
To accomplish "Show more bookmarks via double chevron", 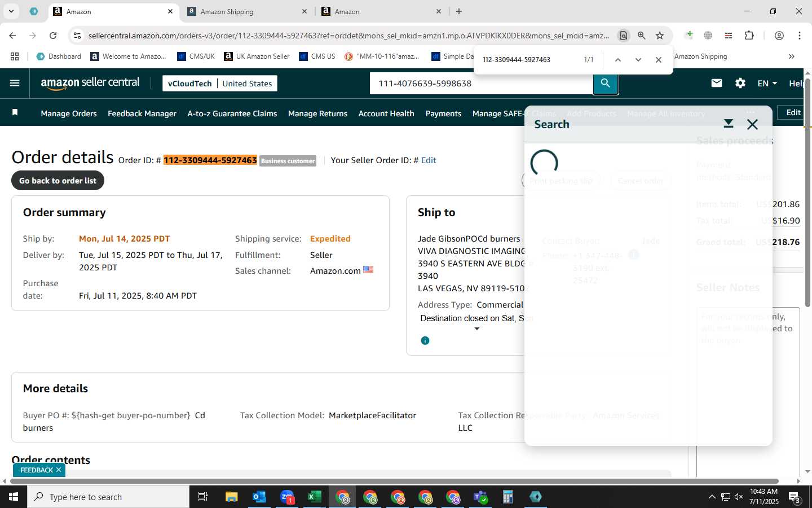I will (792, 56).
